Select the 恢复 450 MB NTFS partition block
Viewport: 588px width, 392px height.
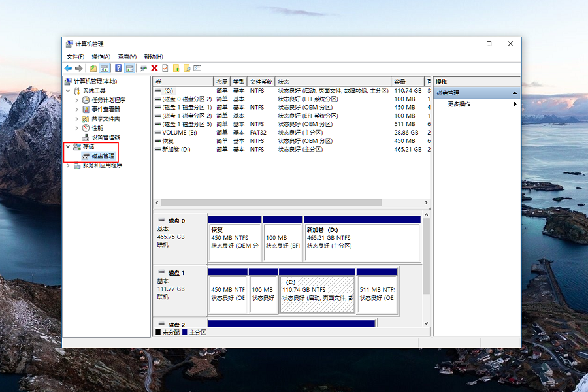click(x=235, y=238)
